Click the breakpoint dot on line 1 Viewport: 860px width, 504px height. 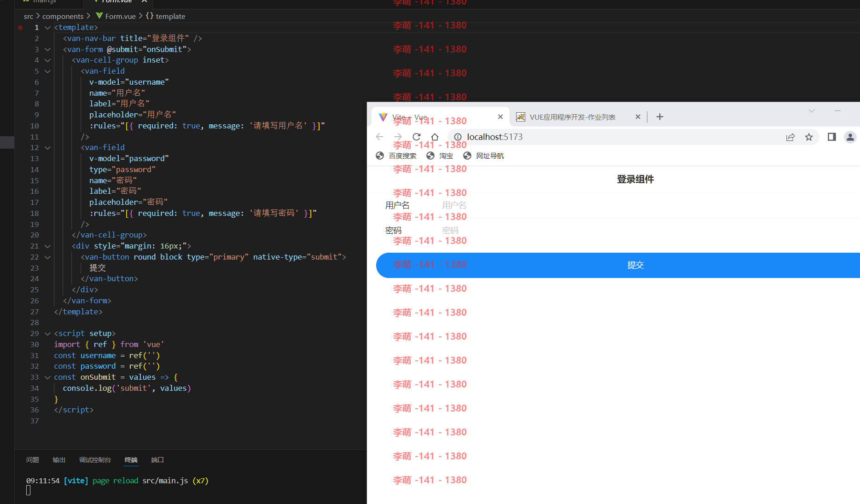click(x=20, y=28)
